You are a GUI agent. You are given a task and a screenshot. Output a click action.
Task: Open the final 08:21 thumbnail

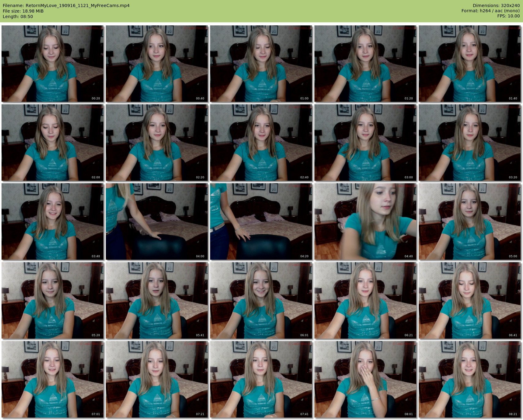tap(469, 379)
